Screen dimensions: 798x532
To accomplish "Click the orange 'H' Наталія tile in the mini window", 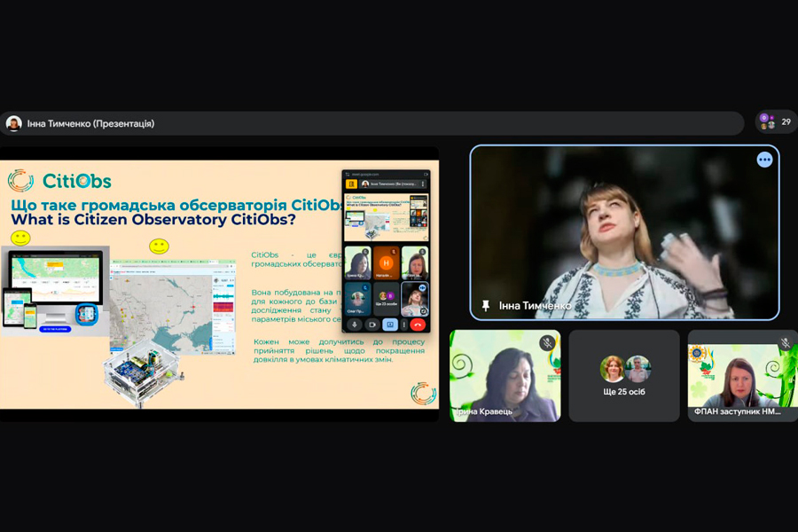I will point(387,262).
